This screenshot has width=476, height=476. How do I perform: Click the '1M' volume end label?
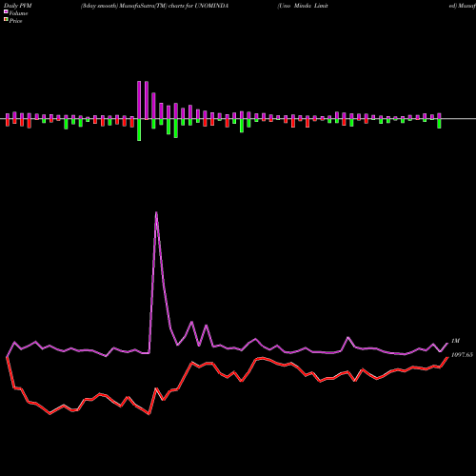tap(455, 341)
